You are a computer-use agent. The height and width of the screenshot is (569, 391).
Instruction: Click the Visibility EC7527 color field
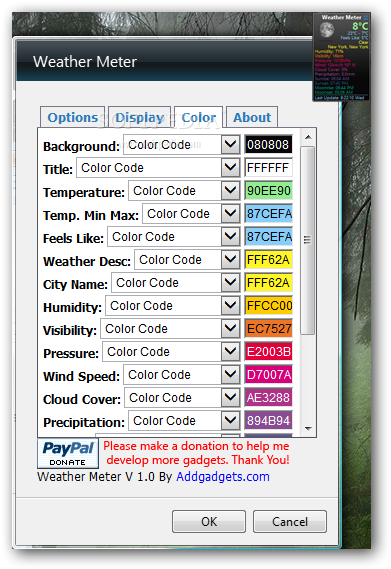[x=268, y=329]
